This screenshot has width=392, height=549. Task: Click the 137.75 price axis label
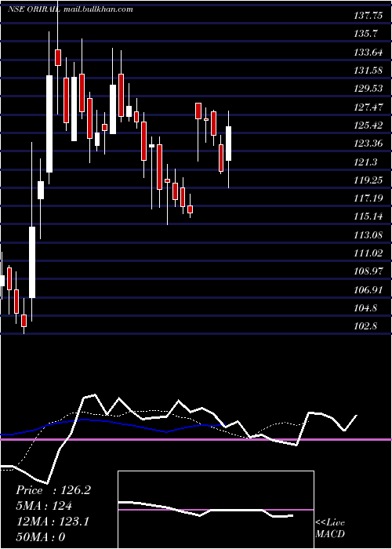click(x=368, y=16)
